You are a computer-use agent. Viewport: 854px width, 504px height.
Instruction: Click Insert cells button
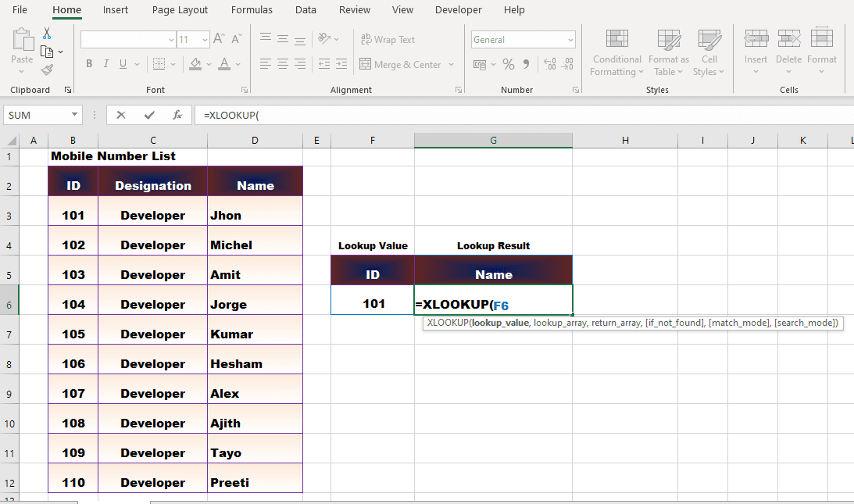[756, 52]
